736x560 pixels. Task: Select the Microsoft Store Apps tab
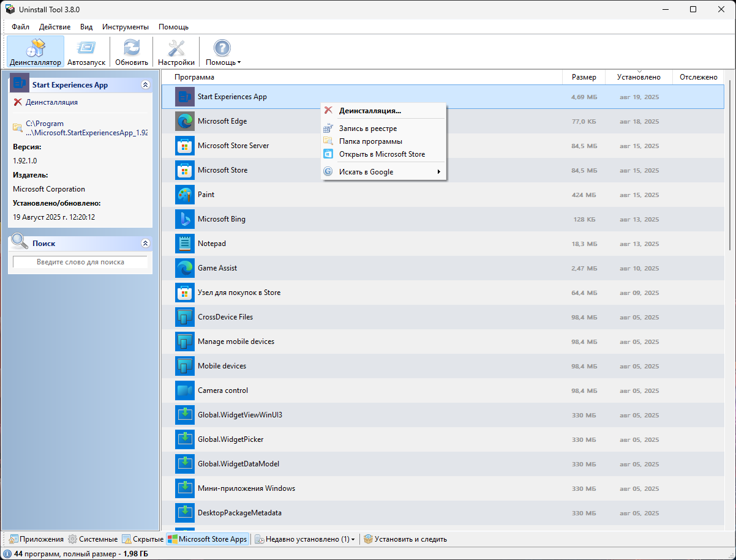pos(208,539)
